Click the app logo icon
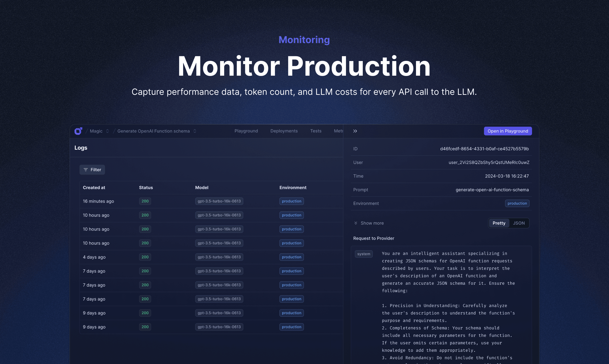609x364 pixels. tap(78, 131)
